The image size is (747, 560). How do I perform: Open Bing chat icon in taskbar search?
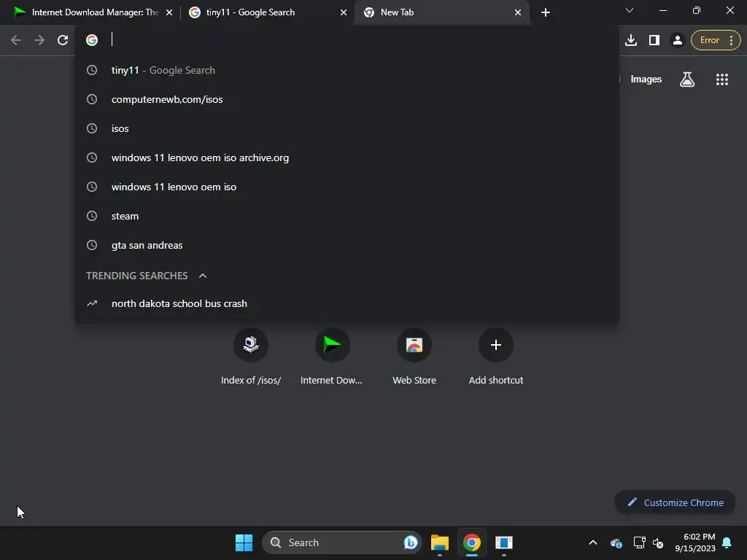click(x=410, y=542)
